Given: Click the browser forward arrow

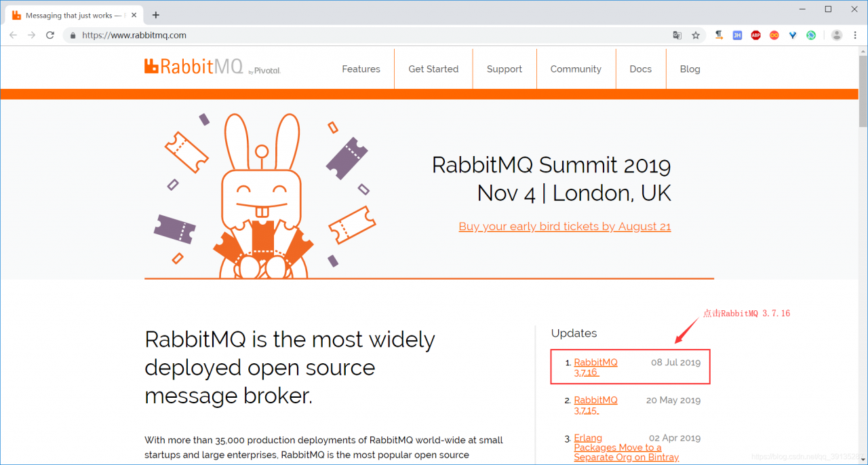Looking at the screenshot, I should pyautogui.click(x=31, y=35).
